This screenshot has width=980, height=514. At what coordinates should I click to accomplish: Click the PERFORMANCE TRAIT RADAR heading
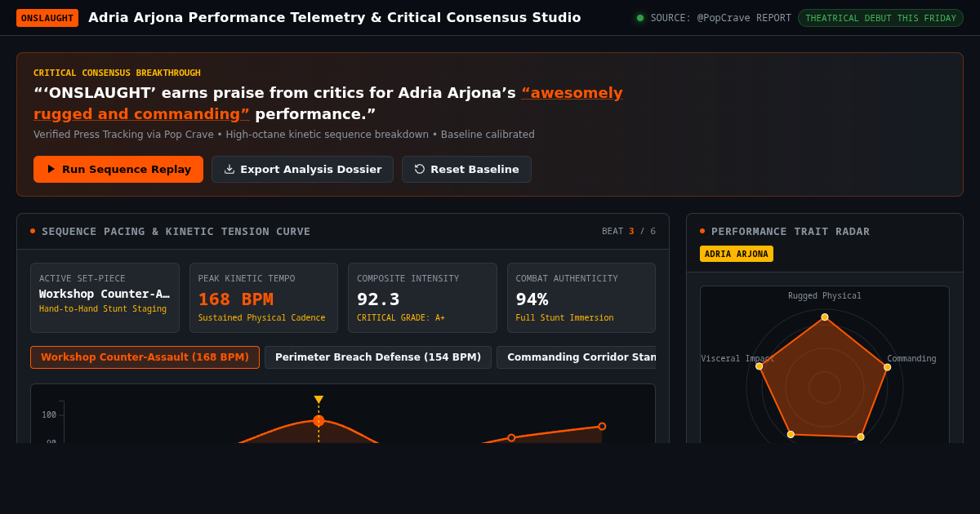(791, 231)
